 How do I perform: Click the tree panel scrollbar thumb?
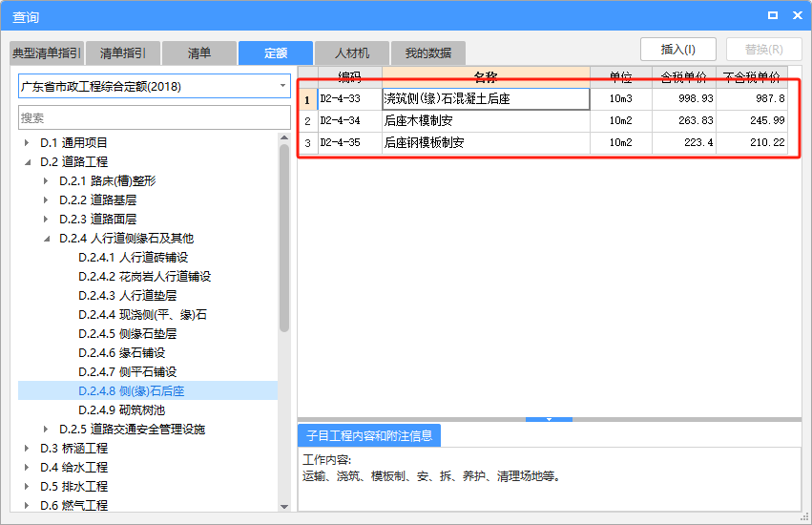click(x=283, y=238)
